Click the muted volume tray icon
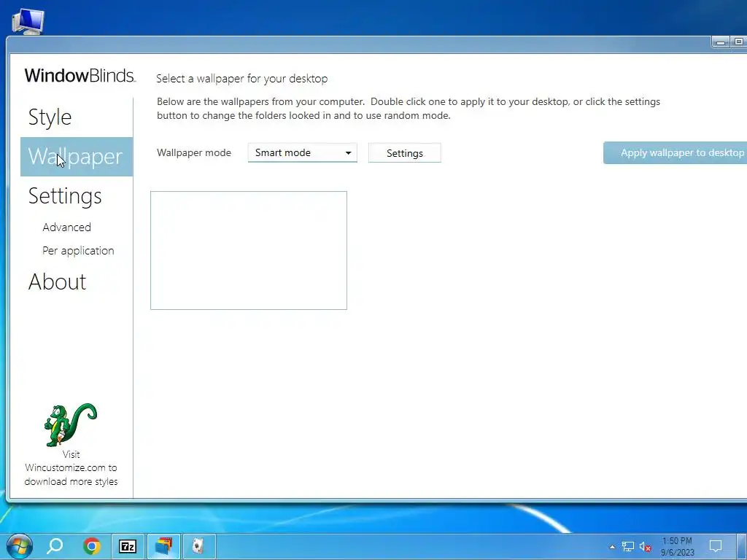The image size is (747, 560). click(x=645, y=547)
